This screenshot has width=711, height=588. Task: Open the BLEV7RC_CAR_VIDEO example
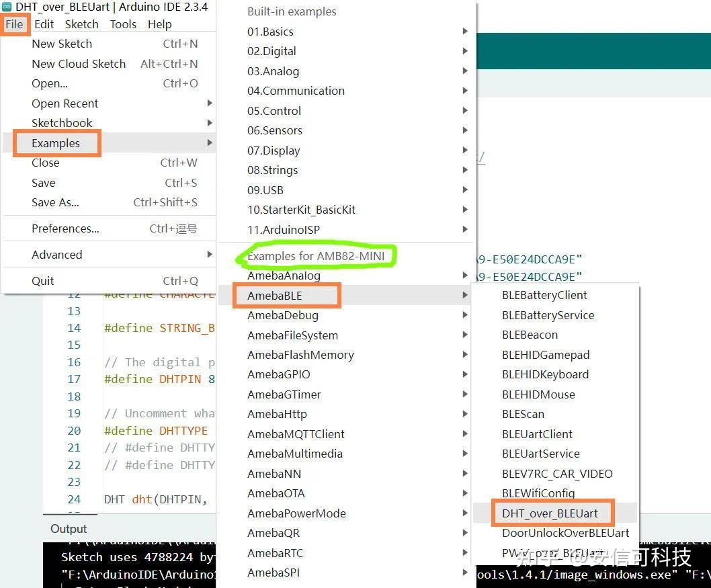pyautogui.click(x=555, y=474)
